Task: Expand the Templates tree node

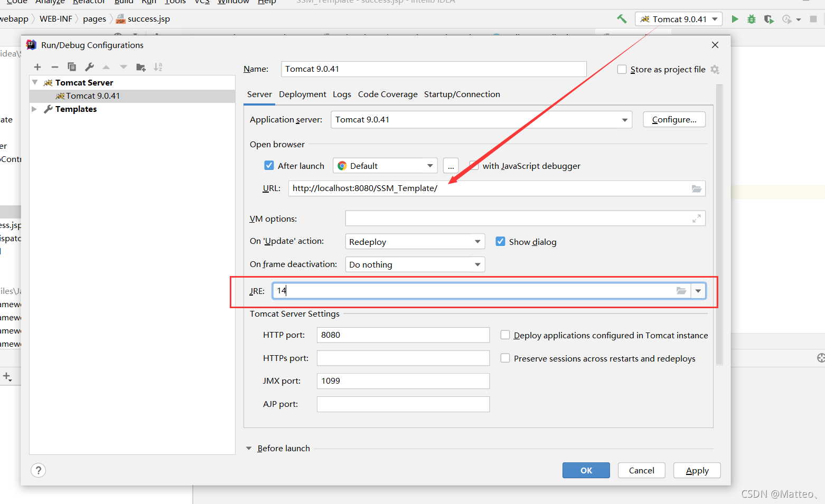Action: pyautogui.click(x=35, y=109)
